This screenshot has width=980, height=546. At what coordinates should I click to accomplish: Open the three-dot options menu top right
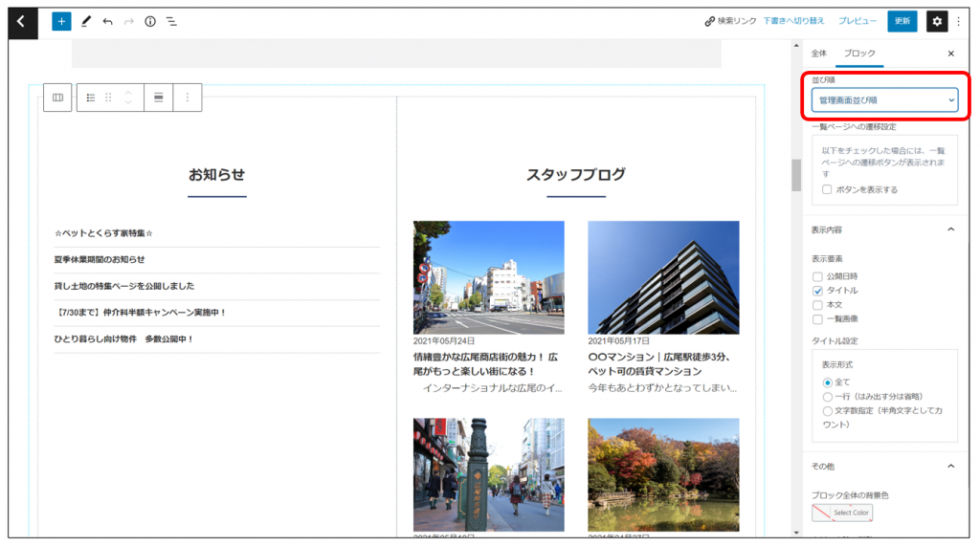pos(959,22)
